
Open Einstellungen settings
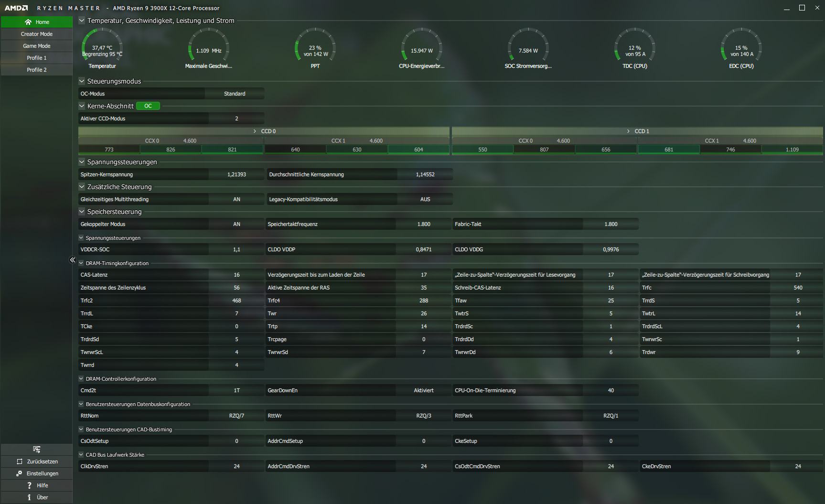37,473
